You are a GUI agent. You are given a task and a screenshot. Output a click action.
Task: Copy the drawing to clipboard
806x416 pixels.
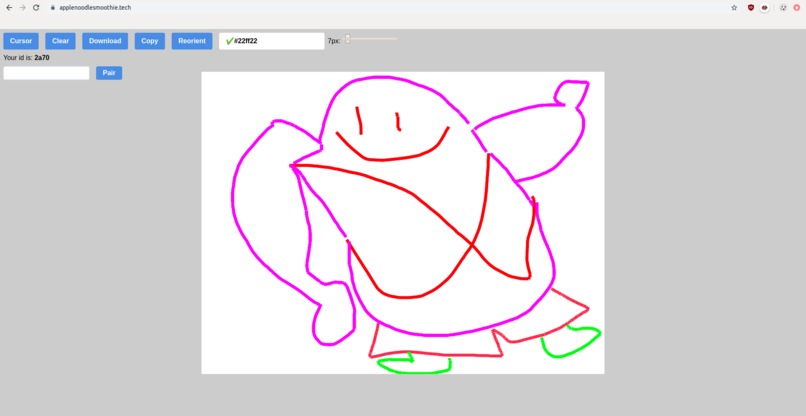pyautogui.click(x=150, y=41)
